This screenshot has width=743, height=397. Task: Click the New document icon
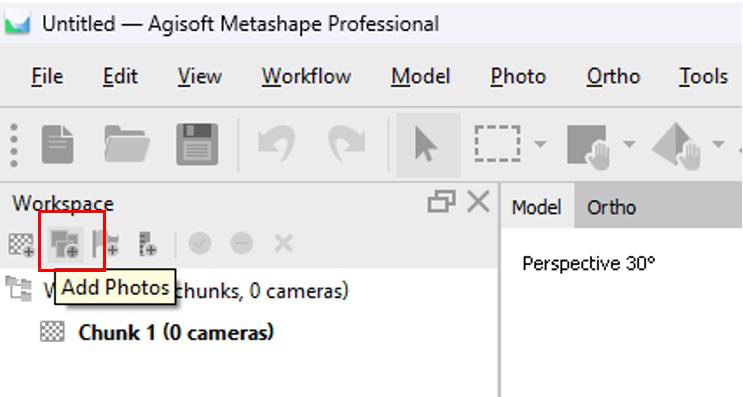(x=57, y=144)
